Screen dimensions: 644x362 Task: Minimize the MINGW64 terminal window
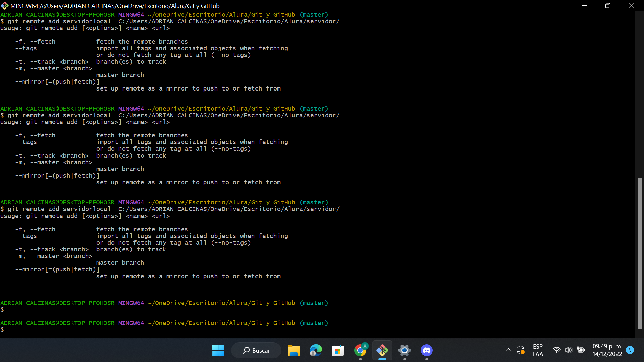[x=585, y=6]
